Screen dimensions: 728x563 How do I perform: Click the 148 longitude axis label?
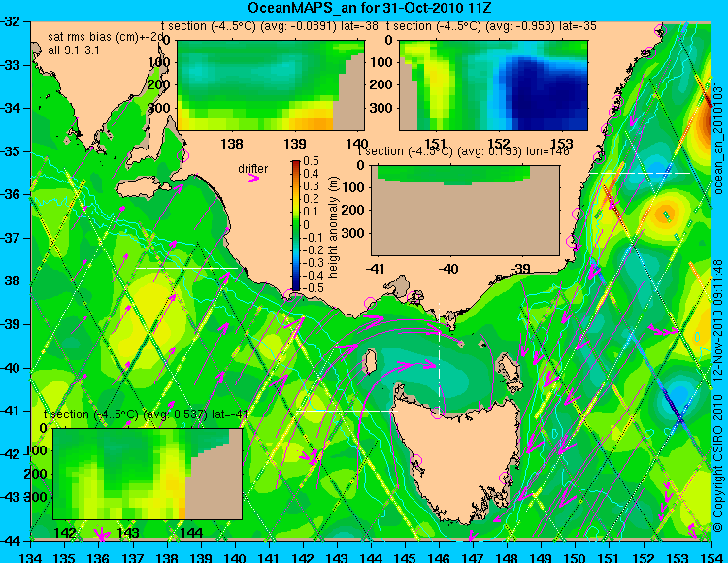tap(507, 556)
